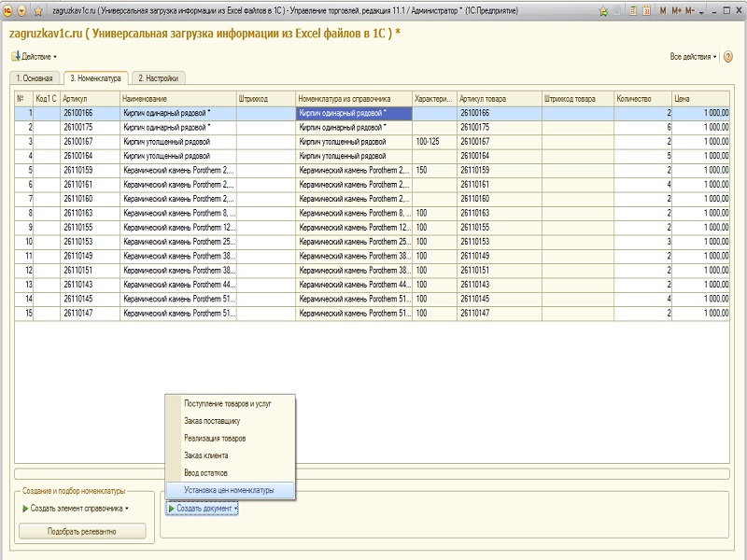Expand the title bar tools dropdown arrow
Image resolution: width=747 pixels, height=560 pixels.
(702, 12)
